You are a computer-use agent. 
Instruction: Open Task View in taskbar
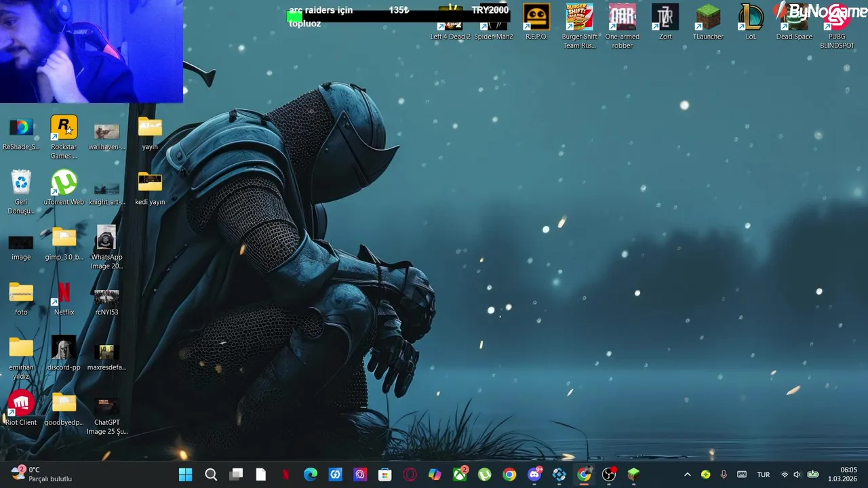[236, 474]
